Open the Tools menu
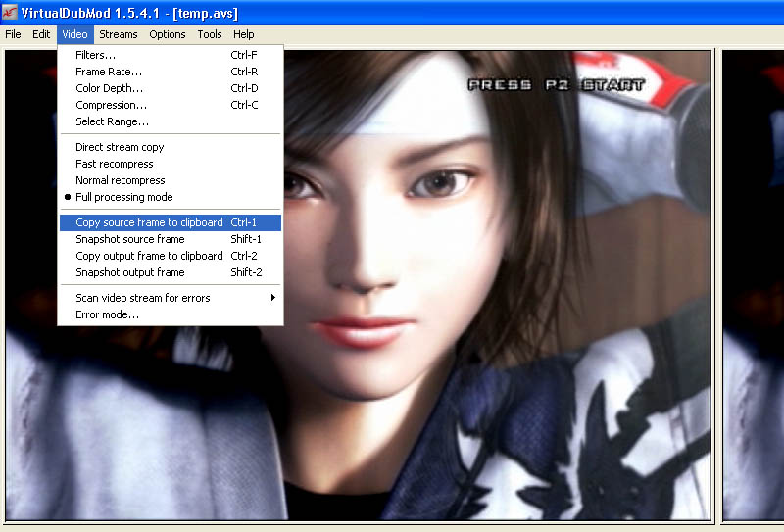 tap(210, 34)
